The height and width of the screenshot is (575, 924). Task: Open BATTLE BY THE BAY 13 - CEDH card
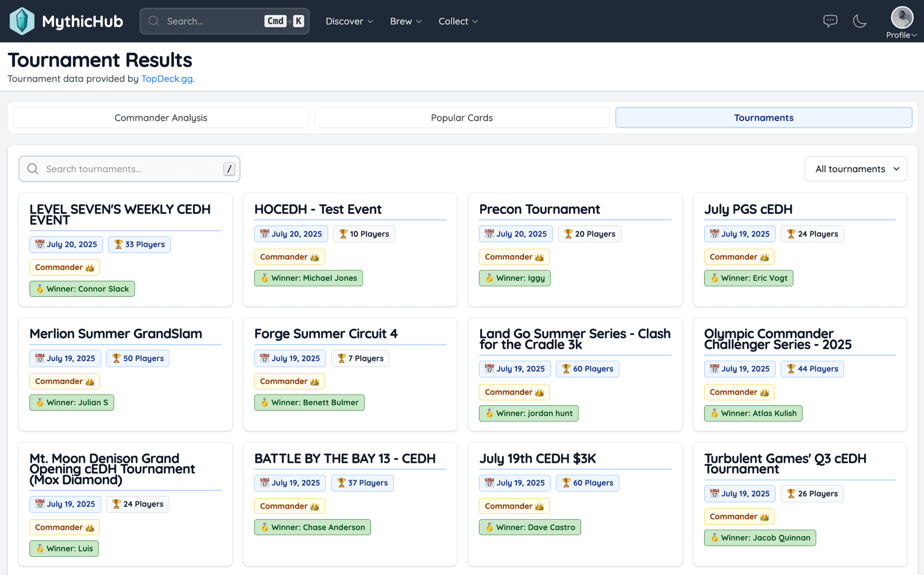345,459
